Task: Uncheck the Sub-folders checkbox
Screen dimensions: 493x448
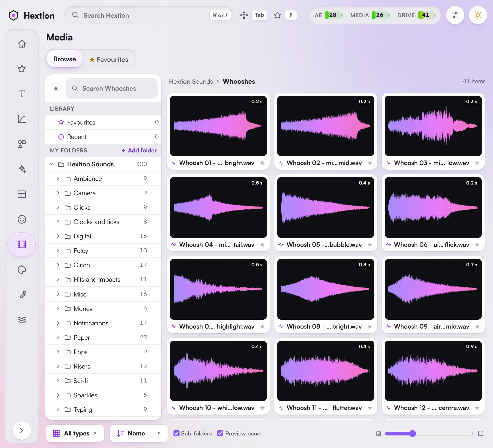Action: coord(176,433)
